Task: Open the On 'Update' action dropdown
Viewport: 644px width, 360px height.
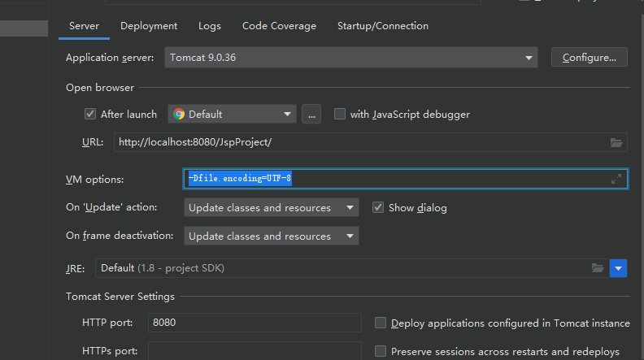Action: point(271,208)
